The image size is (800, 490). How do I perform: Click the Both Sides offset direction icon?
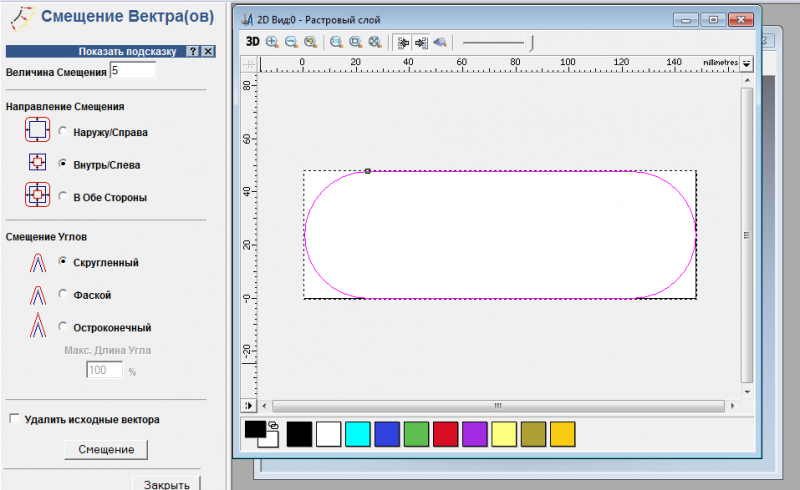click(37, 194)
